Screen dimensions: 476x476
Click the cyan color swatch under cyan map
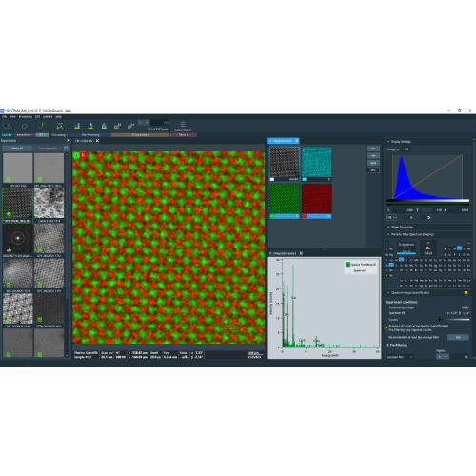tap(305, 179)
